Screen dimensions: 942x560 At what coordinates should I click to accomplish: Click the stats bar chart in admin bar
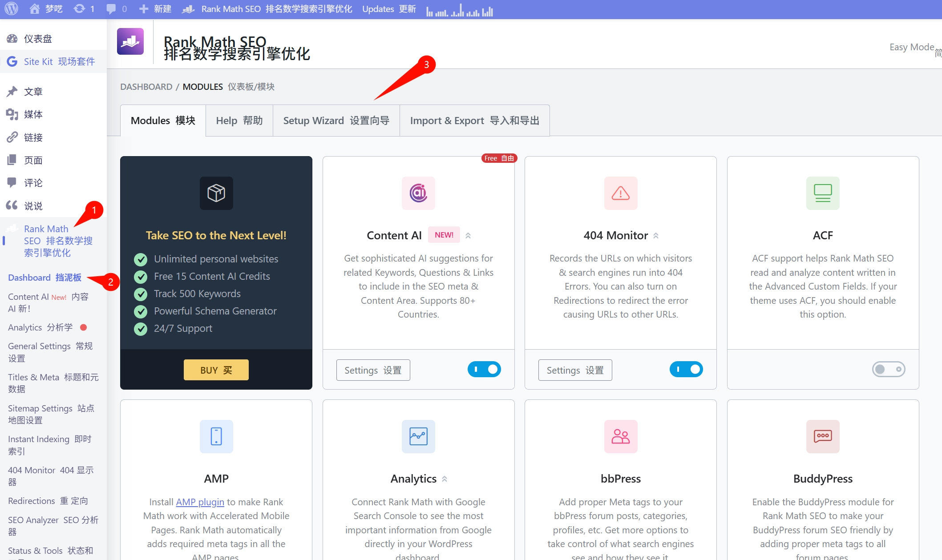[x=460, y=10]
